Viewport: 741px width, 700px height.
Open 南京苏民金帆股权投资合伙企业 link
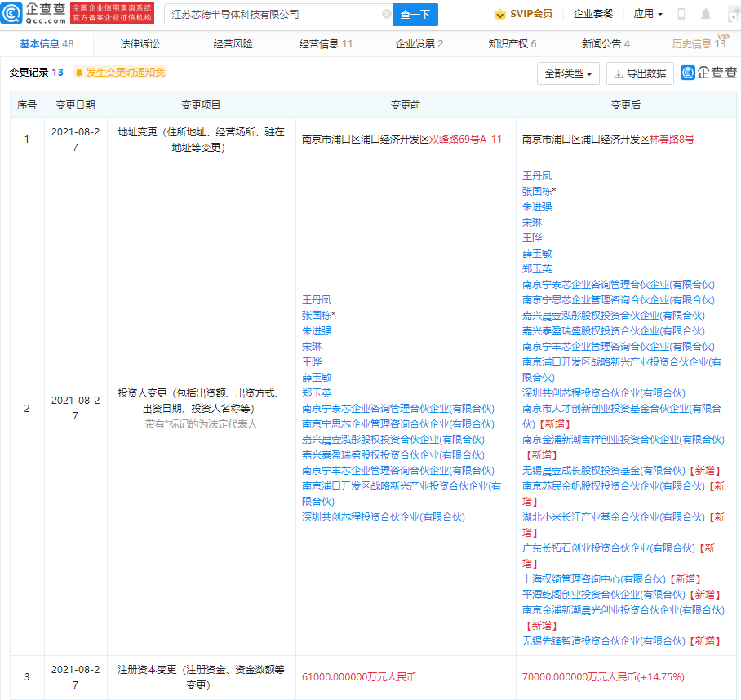click(614, 486)
